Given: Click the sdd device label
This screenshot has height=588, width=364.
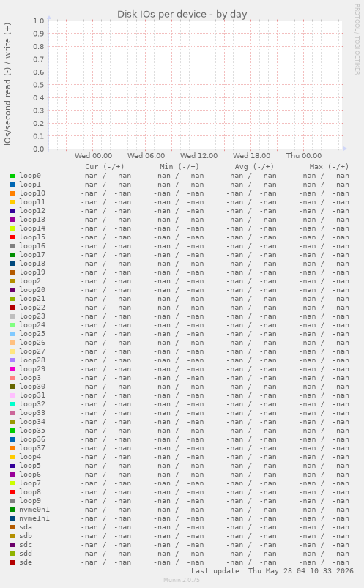Looking at the screenshot, I should click(26, 554).
